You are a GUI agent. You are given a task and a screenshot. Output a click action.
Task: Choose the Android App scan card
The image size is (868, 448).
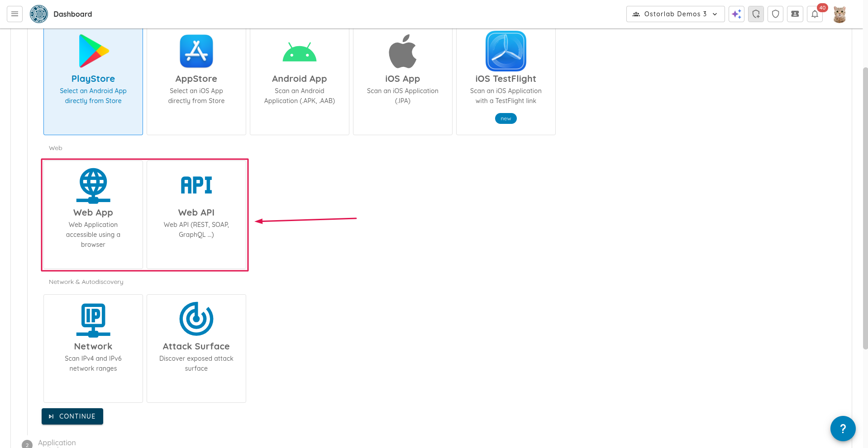pyautogui.click(x=300, y=81)
